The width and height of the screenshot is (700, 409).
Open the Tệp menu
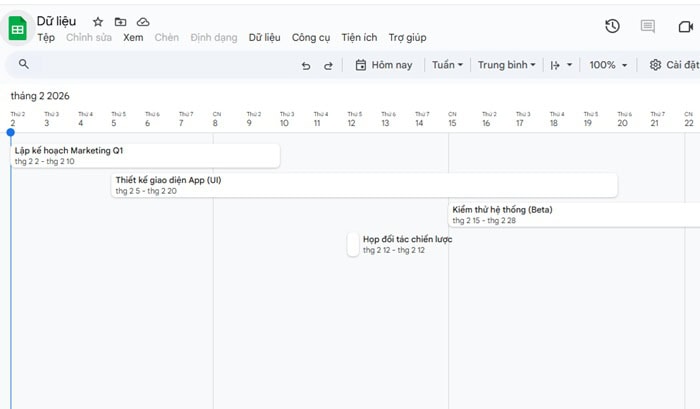[46, 38]
